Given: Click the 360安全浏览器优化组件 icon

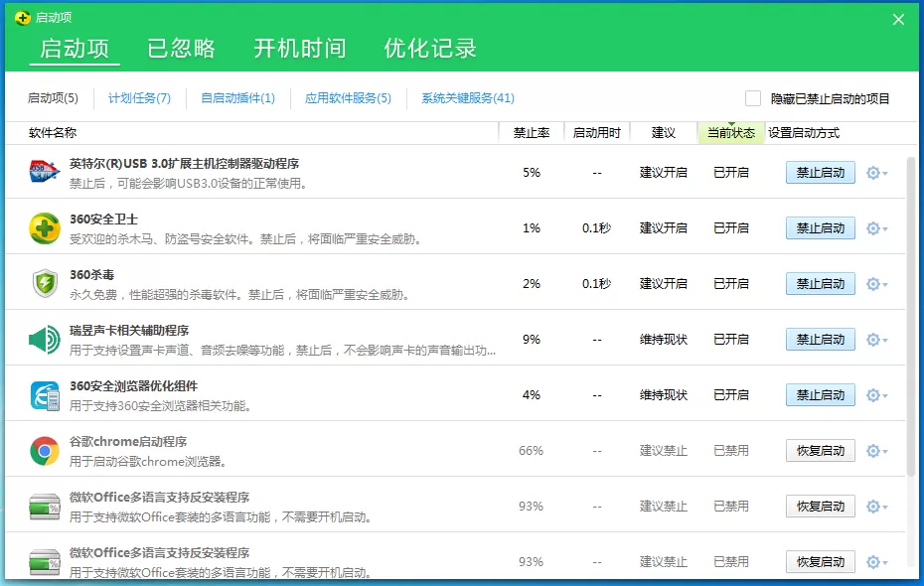Looking at the screenshot, I should click(45, 395).
